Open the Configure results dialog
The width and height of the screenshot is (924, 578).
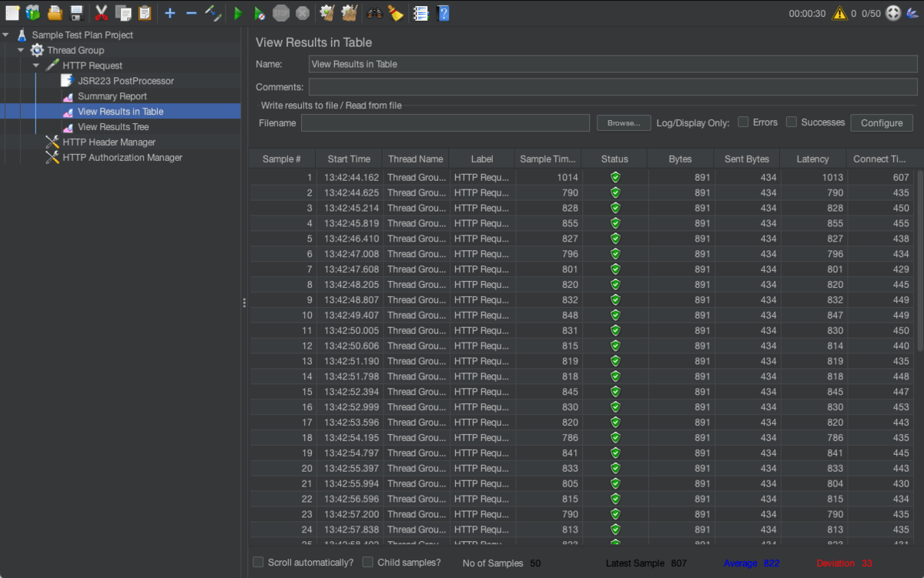(x=881, y=122)
